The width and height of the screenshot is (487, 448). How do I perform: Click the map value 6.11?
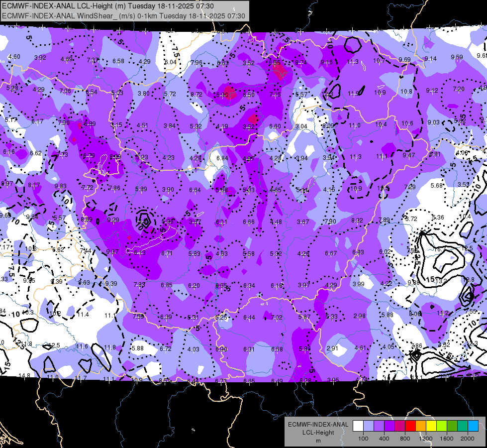[221, 222]
